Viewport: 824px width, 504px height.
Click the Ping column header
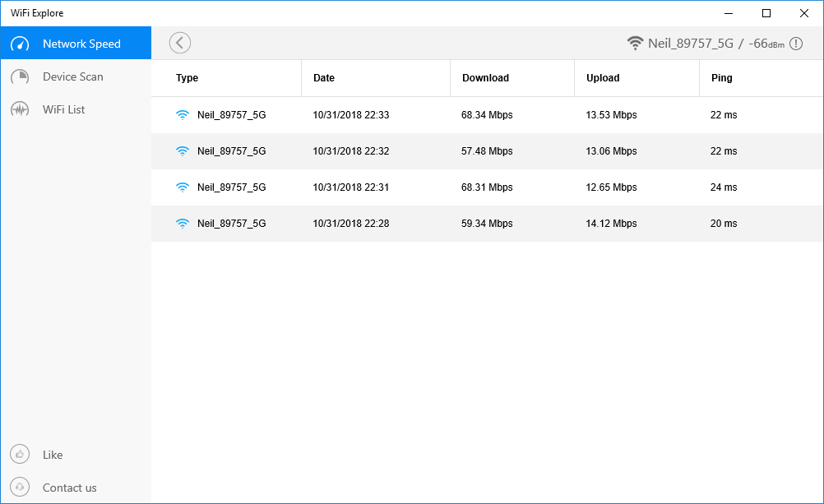click(721, 78)
